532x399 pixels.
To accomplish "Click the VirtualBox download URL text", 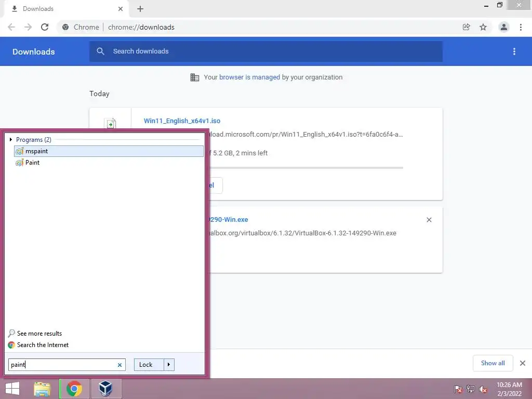I will (x=302, y=233).
